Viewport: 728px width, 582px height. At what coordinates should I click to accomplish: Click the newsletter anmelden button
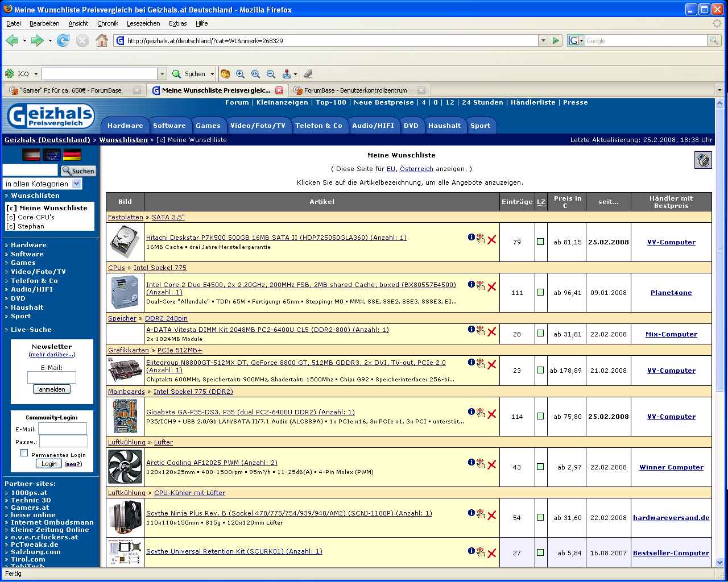tap(52, 389)
